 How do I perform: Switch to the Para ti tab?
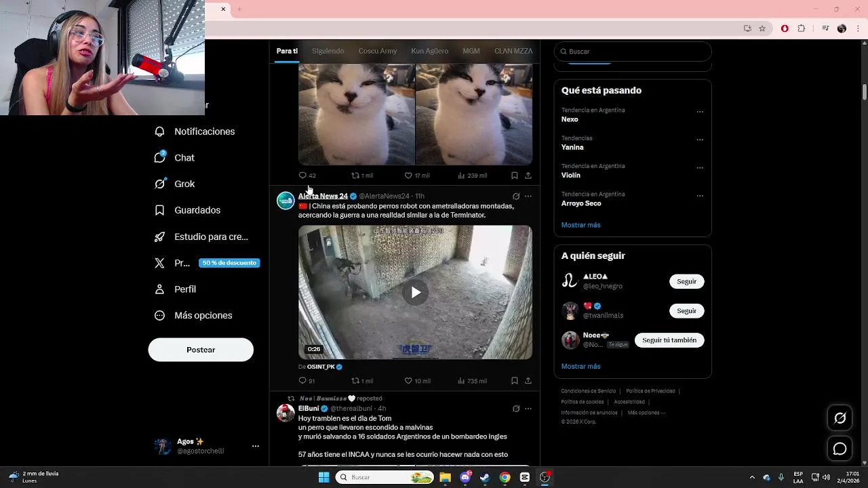pyautogui.click(x=287, y=51)
